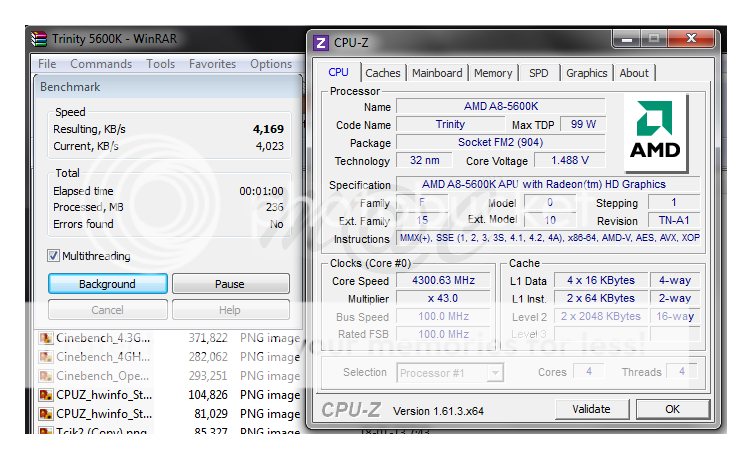The image size is (752, 459).
Task: Click the L1 Data value 4 x 16 KBytes
Action: click(601, 280)
